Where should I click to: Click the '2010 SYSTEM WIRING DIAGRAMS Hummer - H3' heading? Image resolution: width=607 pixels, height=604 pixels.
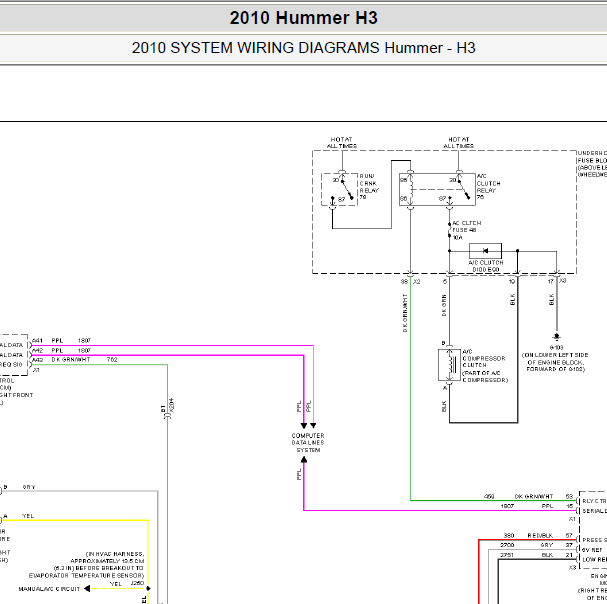pos(304,48)
